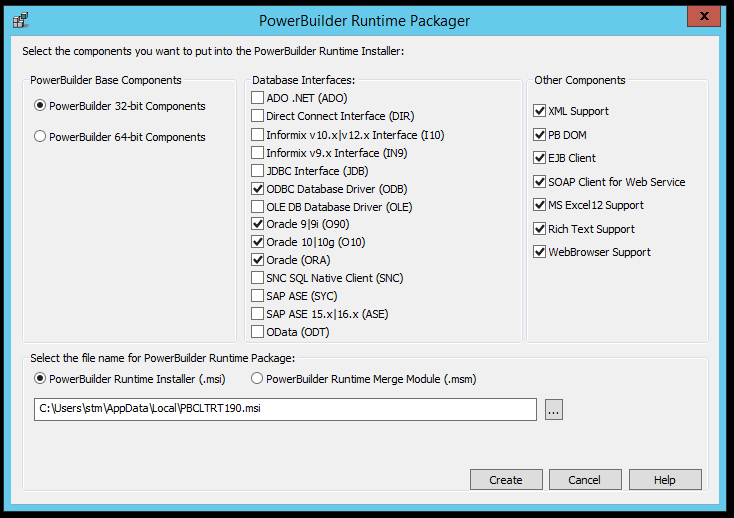This screenshot has width=734, height=518.
Task: Click the Cancel button
Action: (x=585, y=480)
